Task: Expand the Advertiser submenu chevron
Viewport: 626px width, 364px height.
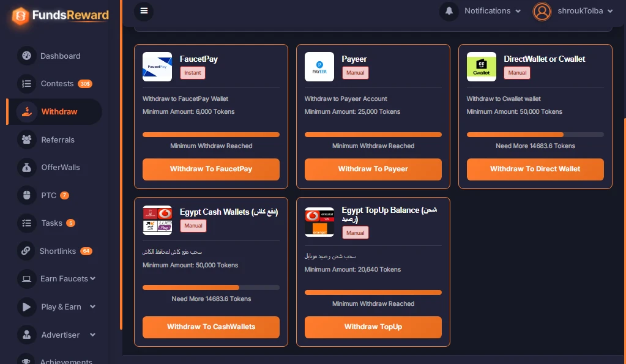Action: (92, 335)
